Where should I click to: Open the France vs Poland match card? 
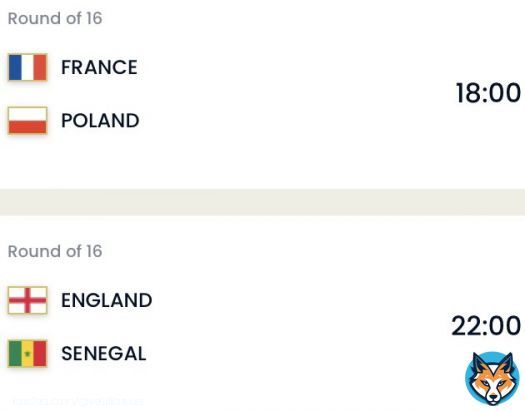click(x=262, y=94)
